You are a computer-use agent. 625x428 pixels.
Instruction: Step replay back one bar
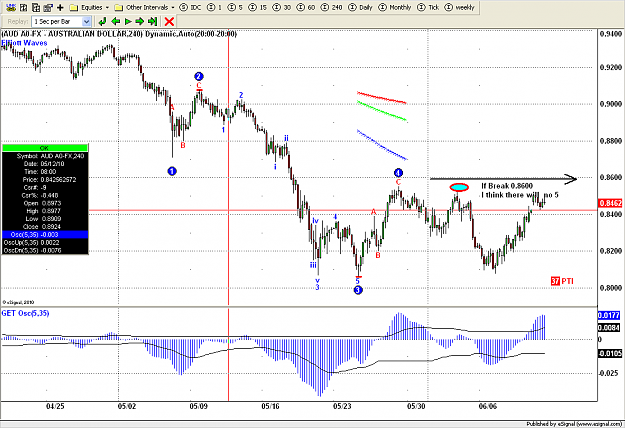click(x=115, y=22)
